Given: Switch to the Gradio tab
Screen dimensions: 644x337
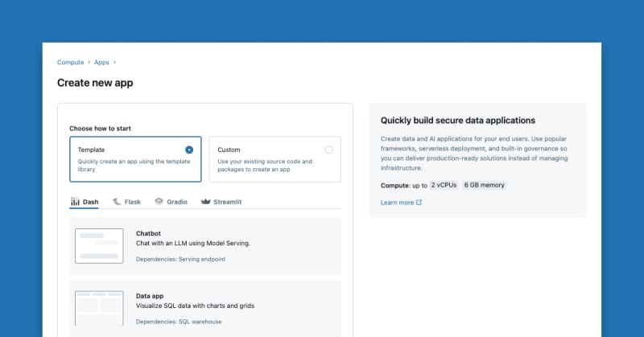Looking at the screenshot, I should pos(176,202).
